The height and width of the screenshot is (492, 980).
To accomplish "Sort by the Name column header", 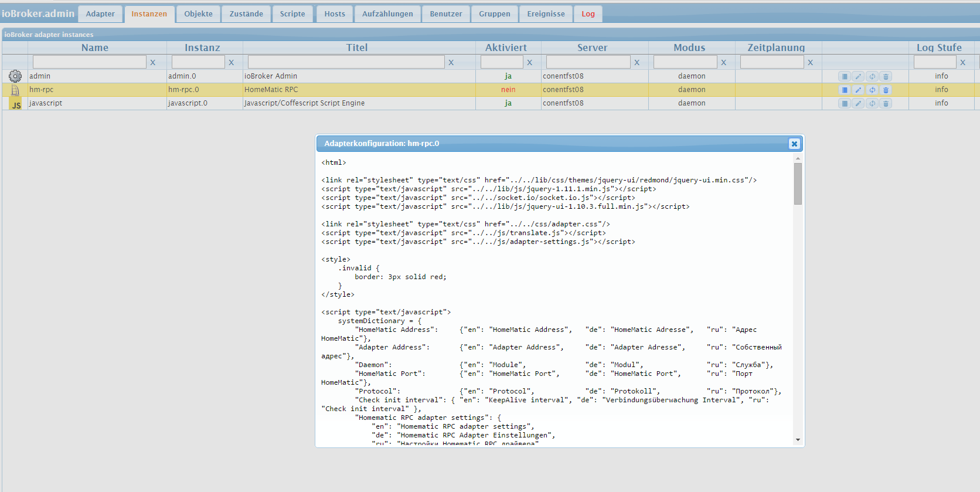I will tap(95, 47).
